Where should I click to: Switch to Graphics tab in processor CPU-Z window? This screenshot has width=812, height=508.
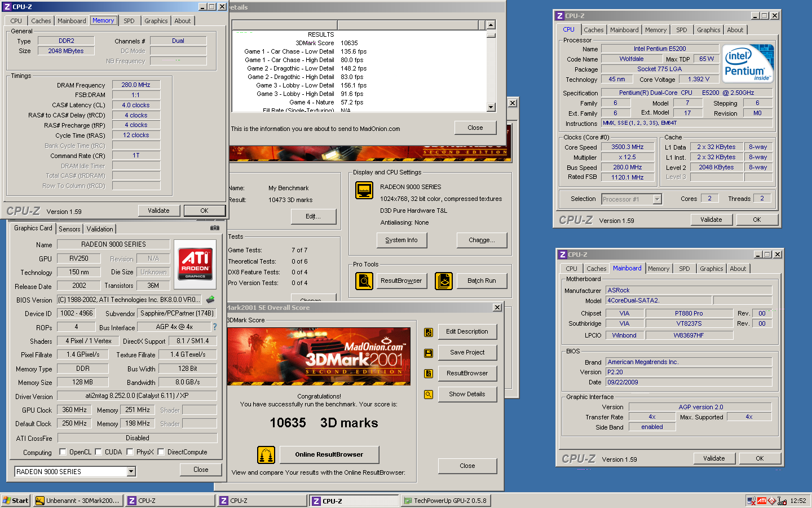(708, 30)
